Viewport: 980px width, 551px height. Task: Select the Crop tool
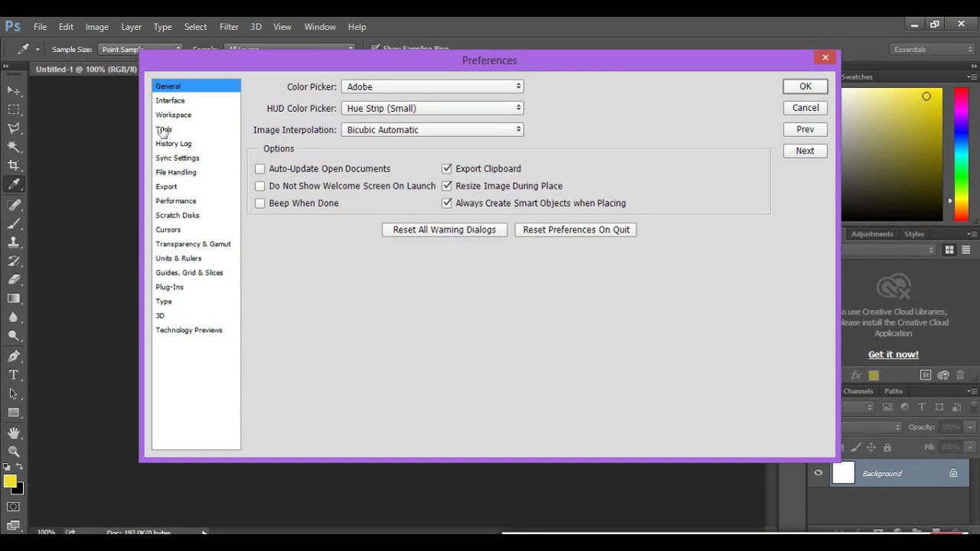(x=14, y=165)
